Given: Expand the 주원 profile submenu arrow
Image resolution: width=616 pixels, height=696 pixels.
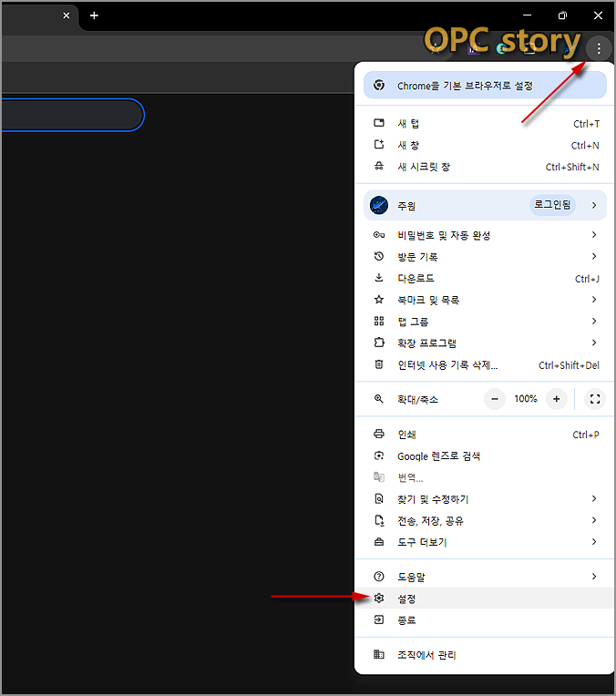Looking at the screenshot, I should coord(594,205).
